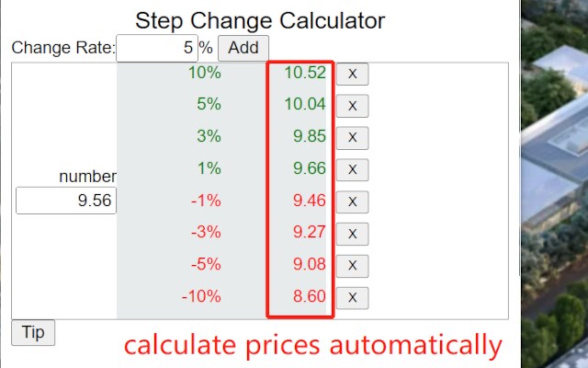Delete the -3% row using X
This screenshot has height=368, width=588.
(x=352, y=234)
